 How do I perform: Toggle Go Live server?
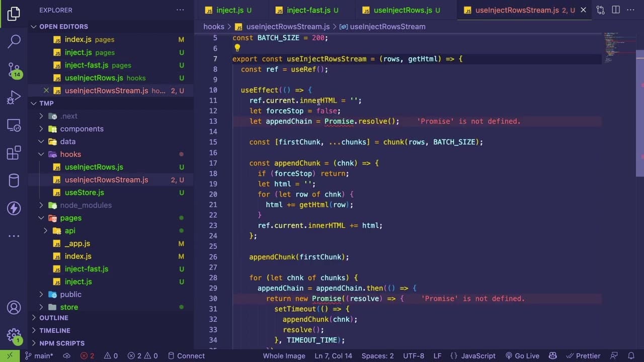[x=522, y=355]
